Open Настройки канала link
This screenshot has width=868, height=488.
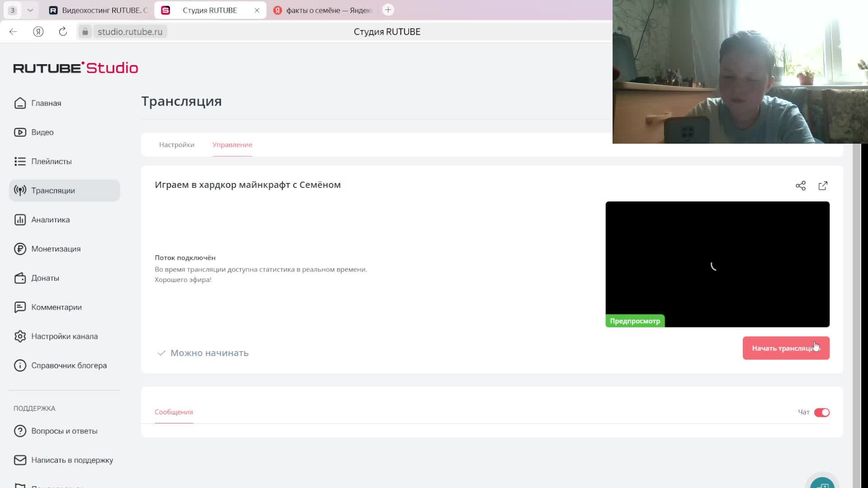(65, 336)
